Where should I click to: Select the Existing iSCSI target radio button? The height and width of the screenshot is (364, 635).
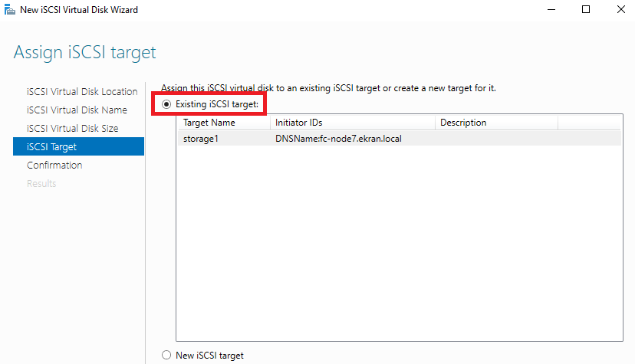coord(166,104)
